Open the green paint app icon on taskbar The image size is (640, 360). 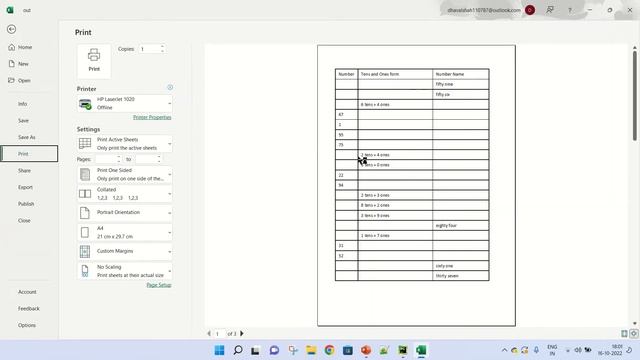pyautogui.click(x=384, y=350)
